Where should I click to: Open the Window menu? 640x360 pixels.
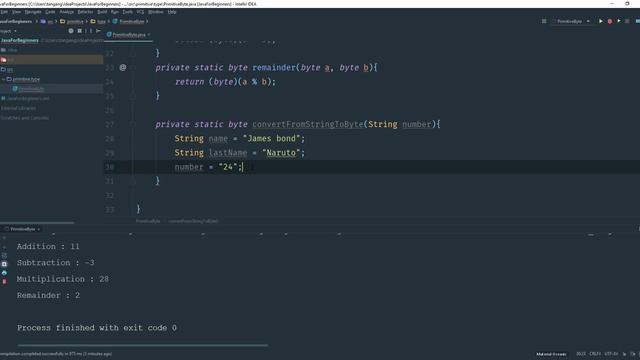pos(156,12)
